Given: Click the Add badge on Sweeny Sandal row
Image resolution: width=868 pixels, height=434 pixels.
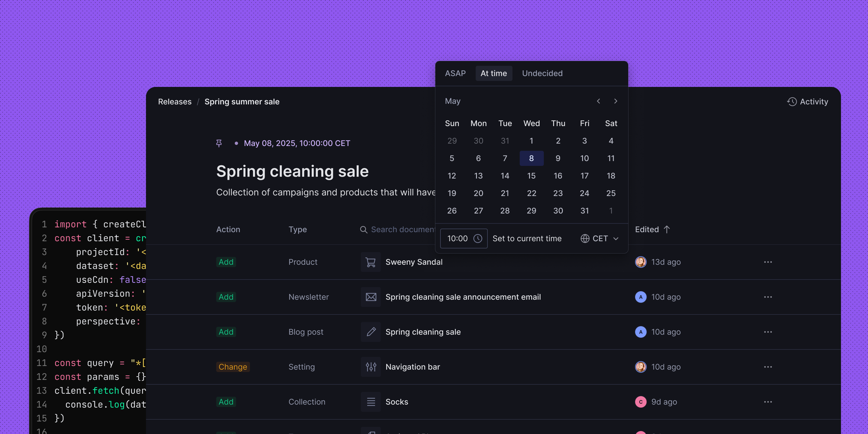Looking at the screenshot, I should (x=226, y=262).
